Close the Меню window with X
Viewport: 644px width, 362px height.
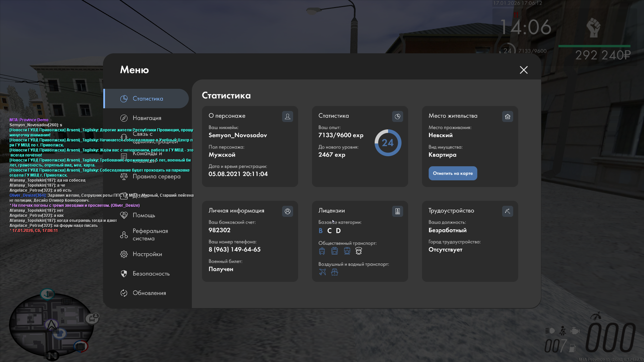tap(524, 70)
